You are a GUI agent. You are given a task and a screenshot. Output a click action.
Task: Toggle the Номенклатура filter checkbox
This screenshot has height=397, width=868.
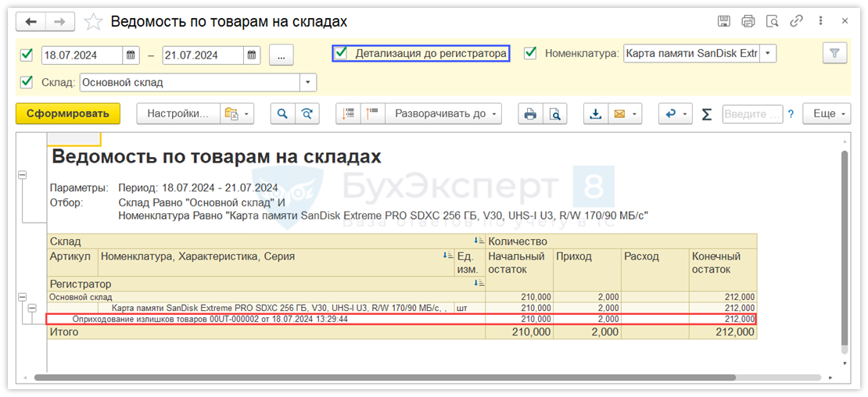click(531, 53)
